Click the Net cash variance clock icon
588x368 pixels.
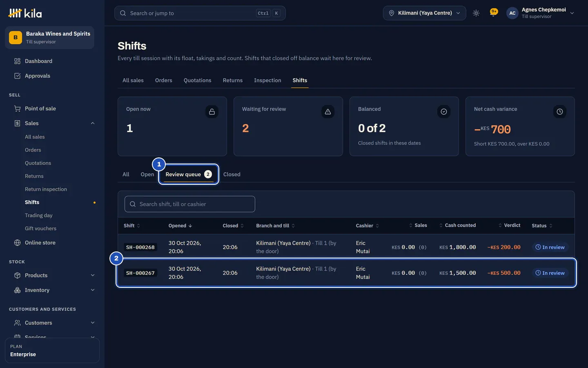coord(560,112)
